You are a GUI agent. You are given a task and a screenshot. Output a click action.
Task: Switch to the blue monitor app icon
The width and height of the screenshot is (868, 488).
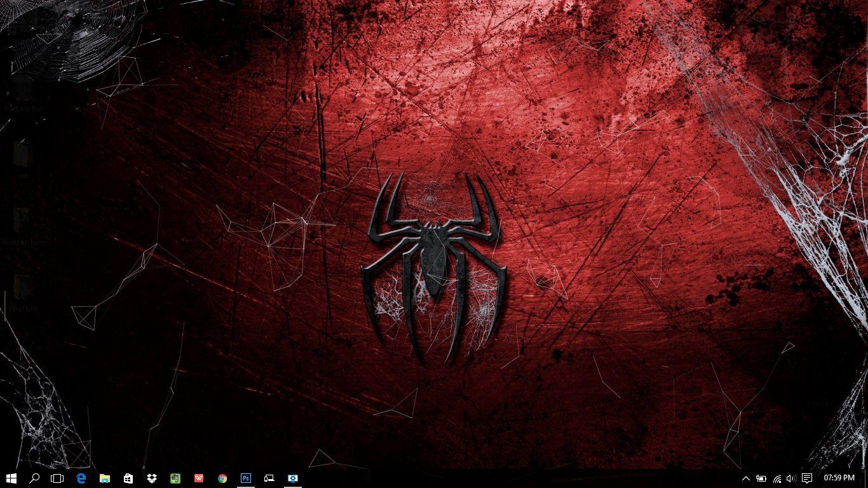(292, 478)
